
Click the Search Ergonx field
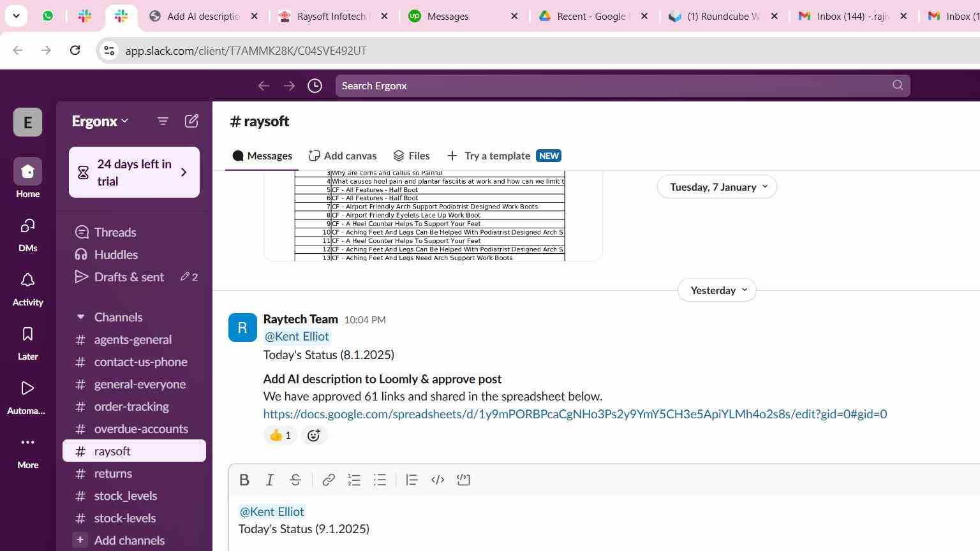(622, 85)
